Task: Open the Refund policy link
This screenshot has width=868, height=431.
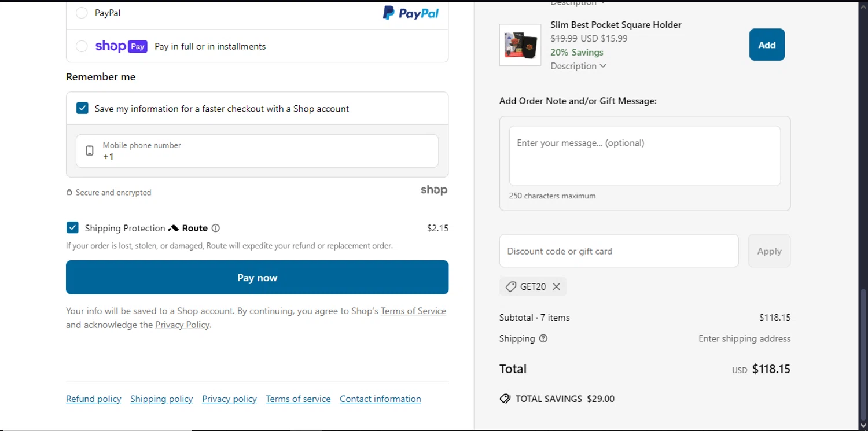Action: tap(94, 399)
